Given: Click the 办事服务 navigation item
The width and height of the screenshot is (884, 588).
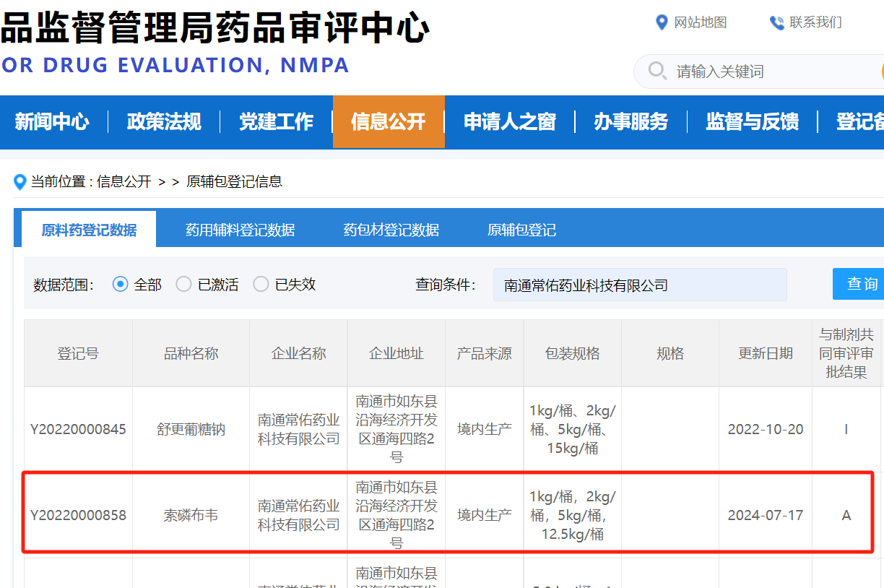Looking at the screenshot, I should [x=630, y=123].
